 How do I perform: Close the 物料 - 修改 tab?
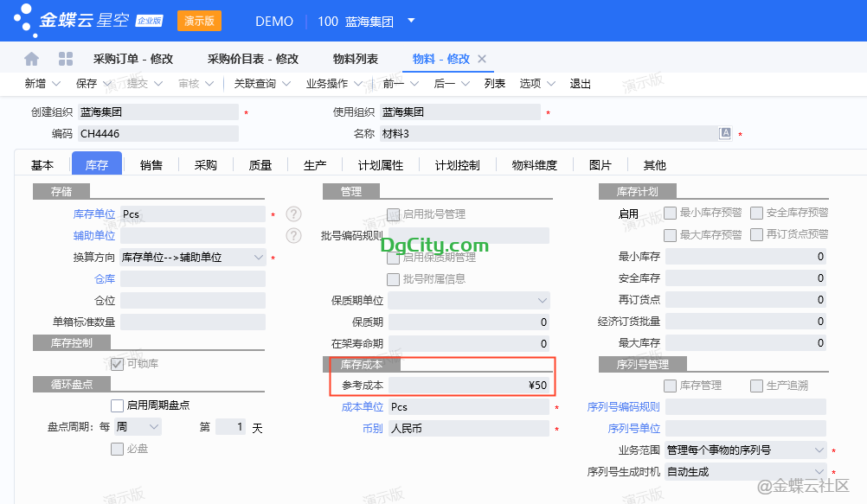(x=483, y=59)
